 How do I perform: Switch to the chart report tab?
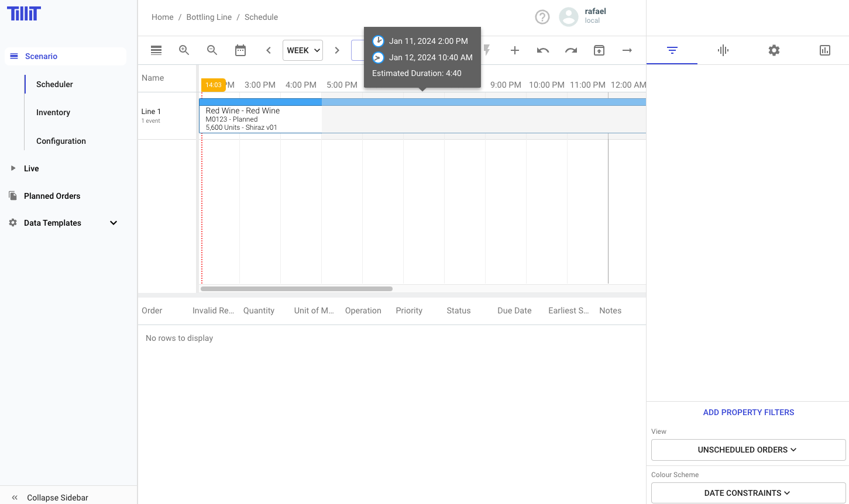824,50
